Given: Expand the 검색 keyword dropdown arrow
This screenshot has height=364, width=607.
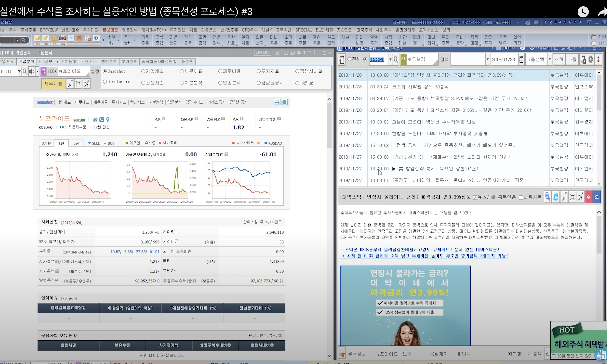Looking at the screenshot, I should coord(488,59).
